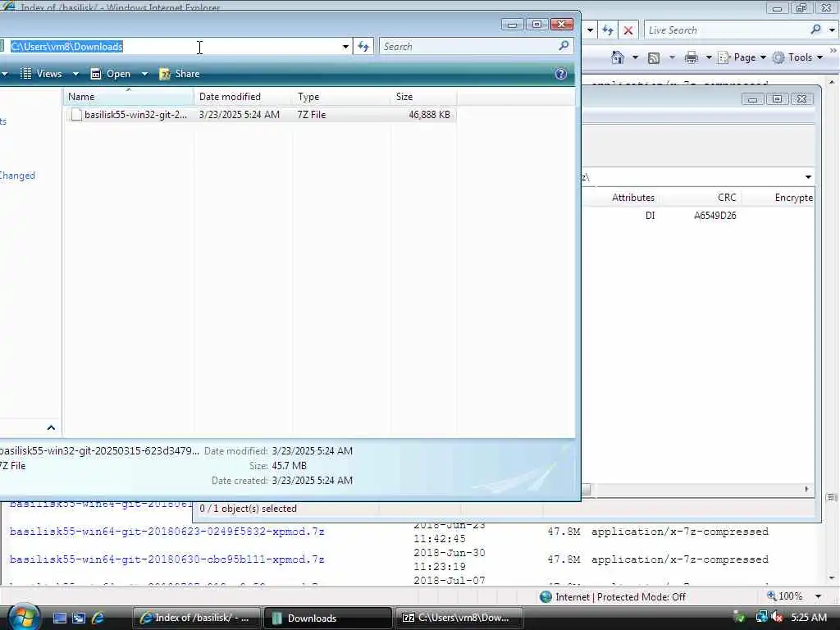This screenshot has width=840, height=630.
Task: Click the Safely Remove Hardware tray icon
Action: pos(739,618)
